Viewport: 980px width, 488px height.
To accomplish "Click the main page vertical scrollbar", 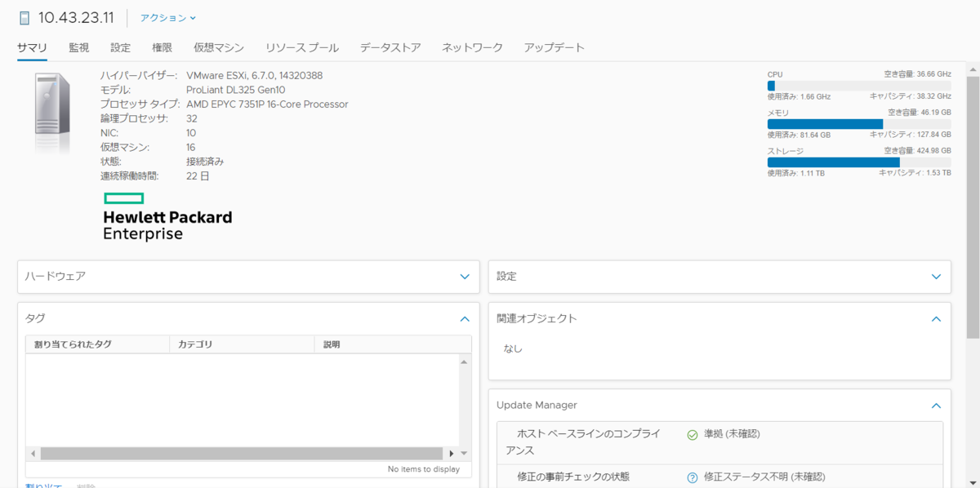I will click(x=973, y=207).
